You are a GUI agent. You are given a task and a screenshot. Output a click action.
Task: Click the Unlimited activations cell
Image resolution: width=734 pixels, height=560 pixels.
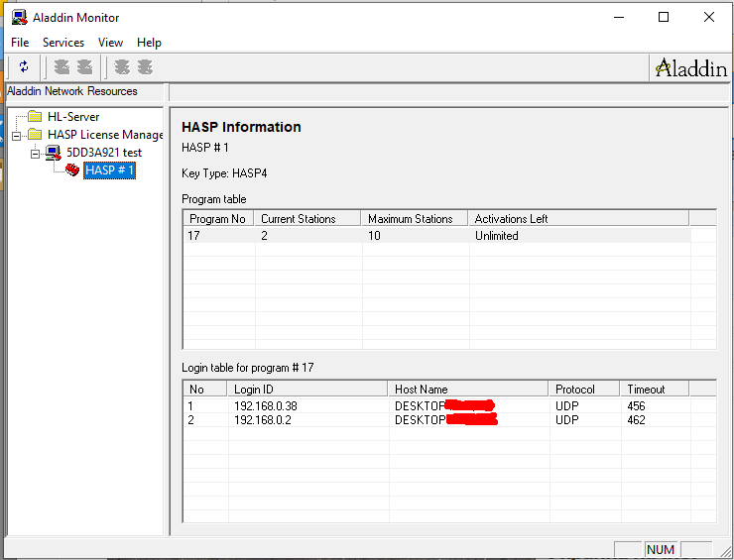pos(497,235)
